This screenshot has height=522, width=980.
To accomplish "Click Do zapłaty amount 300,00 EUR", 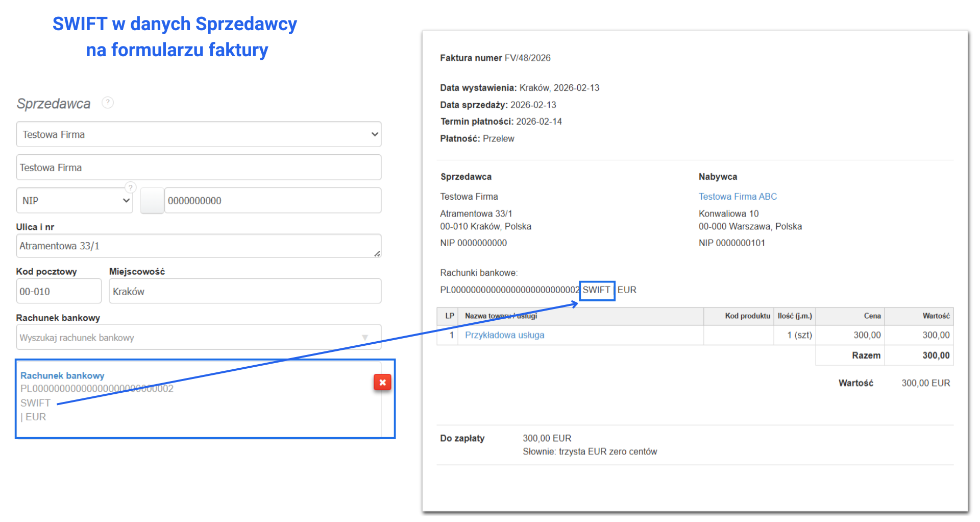I will click(547, 438).
